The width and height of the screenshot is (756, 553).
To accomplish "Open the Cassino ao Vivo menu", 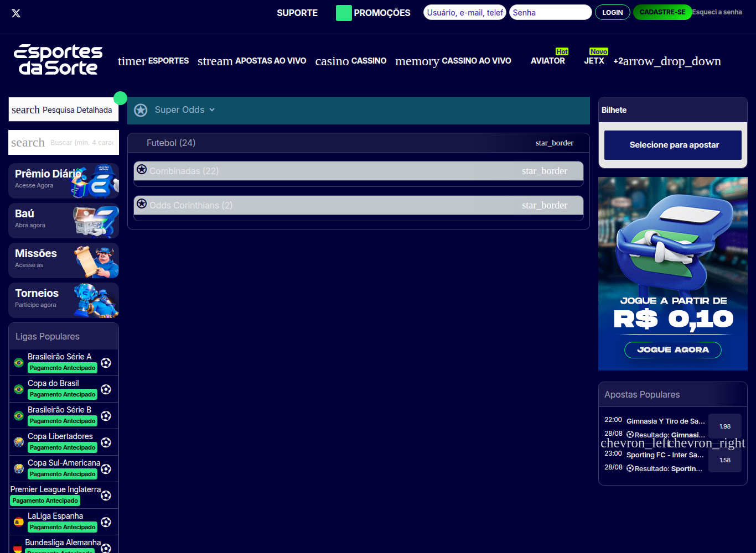I will click(453, 61).
